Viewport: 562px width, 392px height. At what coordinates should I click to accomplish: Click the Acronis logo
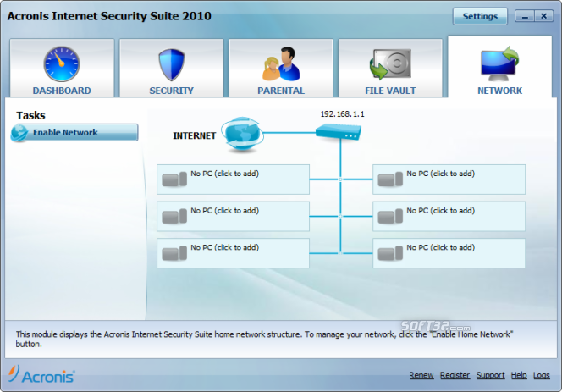41,374
